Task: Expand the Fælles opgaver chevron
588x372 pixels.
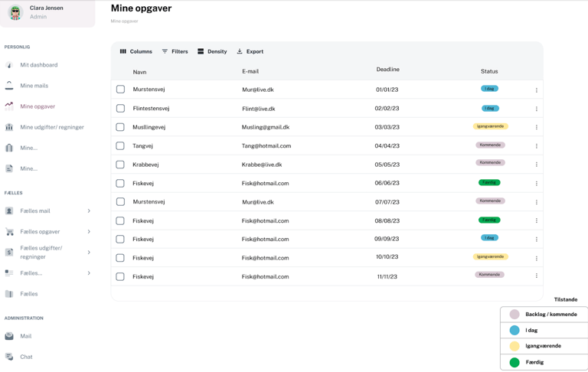Action: click(89, 231)
